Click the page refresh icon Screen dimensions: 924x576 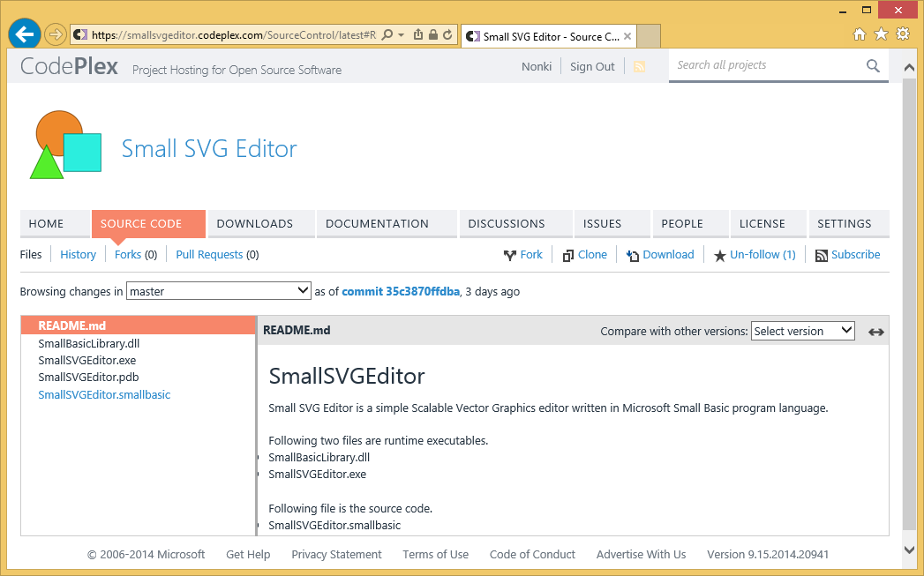point(447,34)
